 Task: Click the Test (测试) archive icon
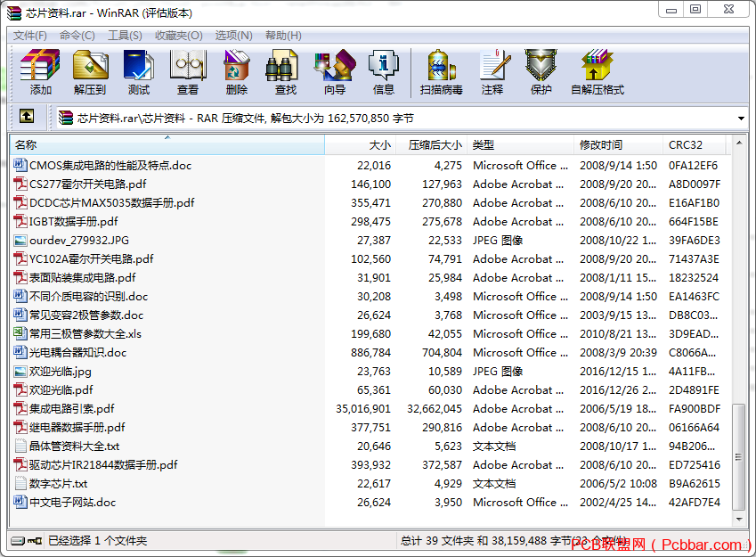pos(139,65)
